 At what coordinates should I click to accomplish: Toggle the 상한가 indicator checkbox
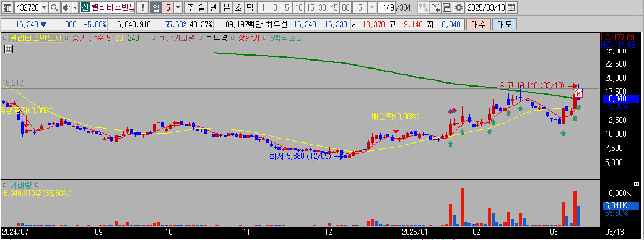click(233, 38)
